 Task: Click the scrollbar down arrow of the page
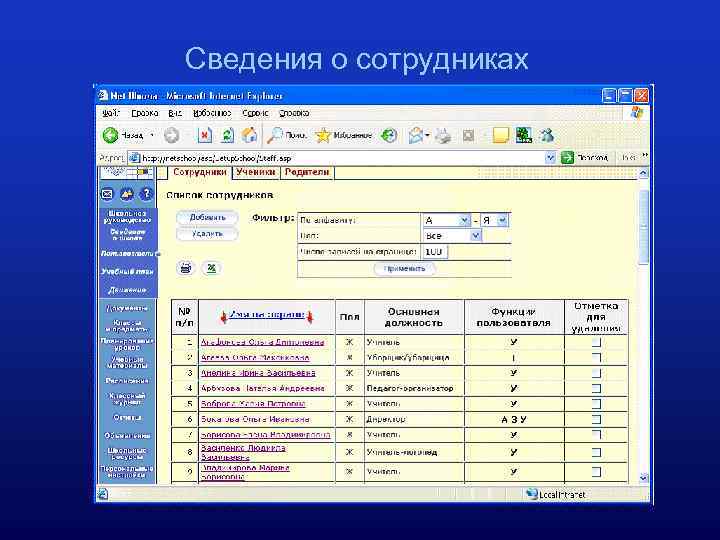644,478
